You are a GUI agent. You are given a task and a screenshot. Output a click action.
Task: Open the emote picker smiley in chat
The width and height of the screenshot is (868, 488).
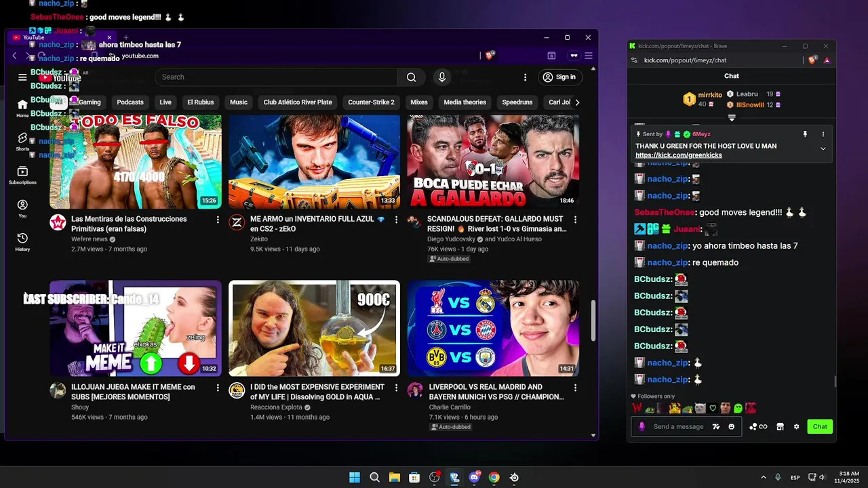(732, 426)
